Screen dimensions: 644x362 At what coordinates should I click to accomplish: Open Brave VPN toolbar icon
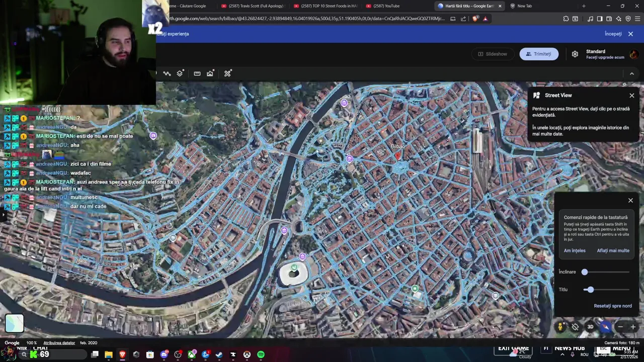tap(628, 19)
